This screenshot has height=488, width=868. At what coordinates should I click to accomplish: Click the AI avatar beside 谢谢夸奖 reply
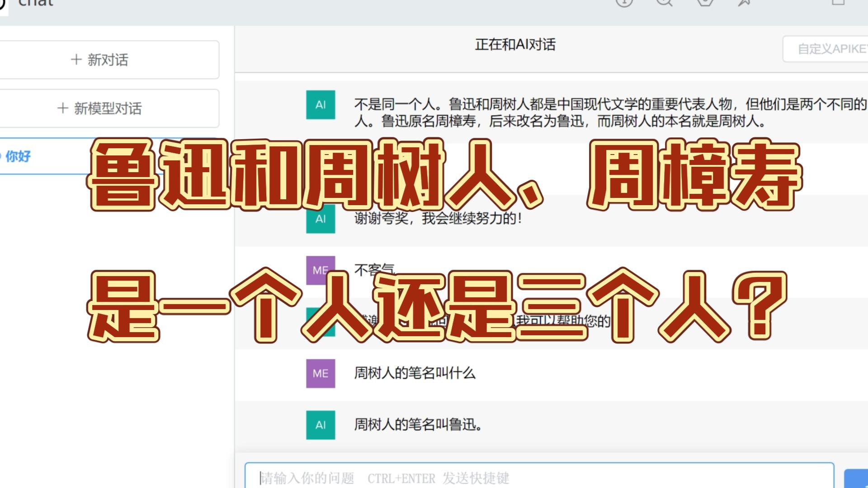tap(321, 219)
